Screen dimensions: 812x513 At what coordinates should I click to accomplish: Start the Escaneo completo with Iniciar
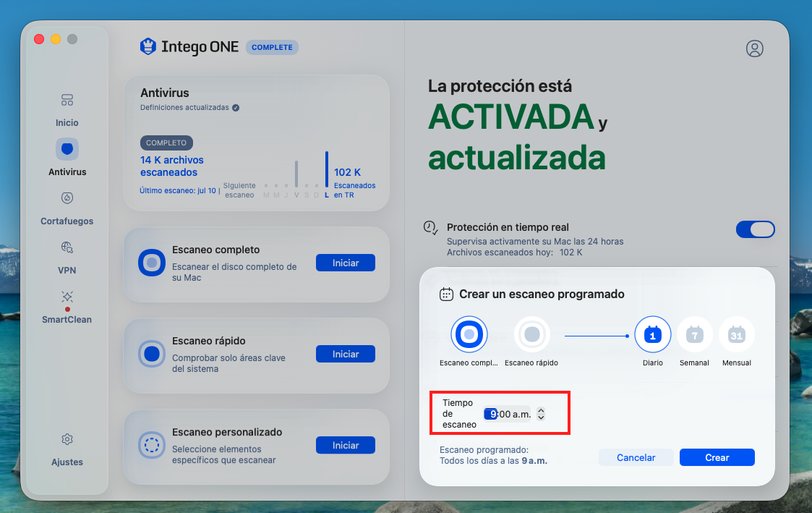(346, 263)
